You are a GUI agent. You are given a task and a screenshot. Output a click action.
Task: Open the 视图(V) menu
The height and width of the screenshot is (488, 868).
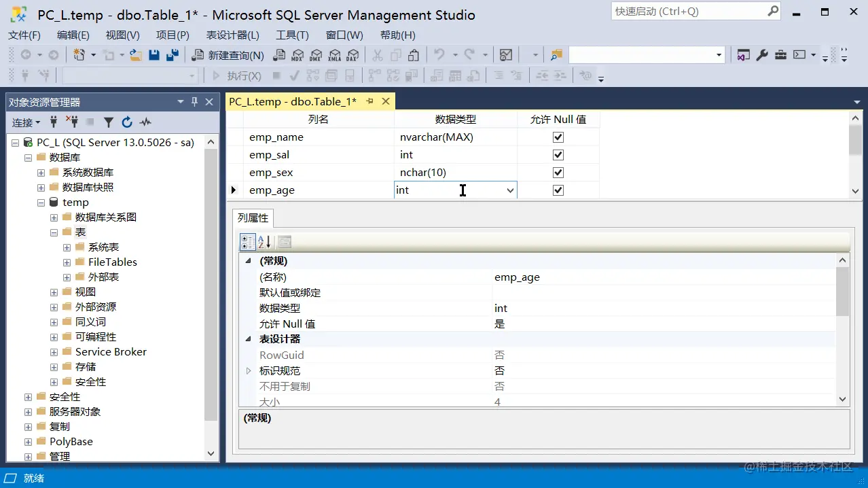122,35
